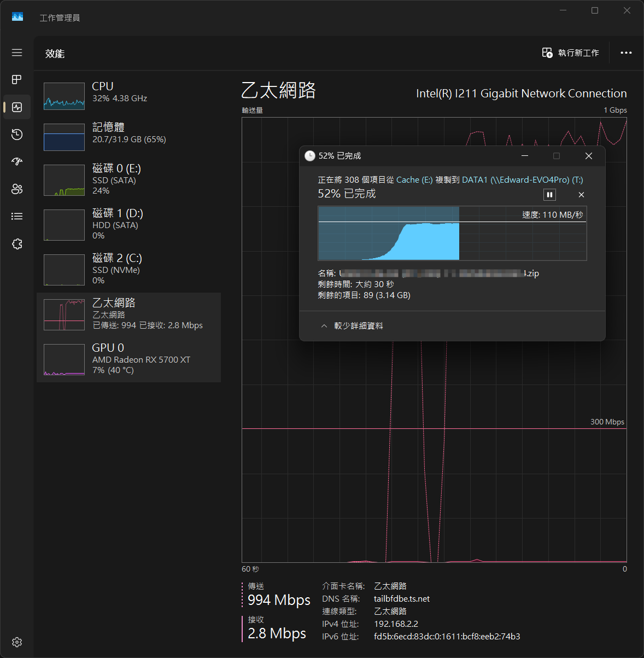644x658 pixels.
Task: Click the DATA1 (\\Edward-EVO4Pro) (T:) destination link
Action: click(523, 179)
